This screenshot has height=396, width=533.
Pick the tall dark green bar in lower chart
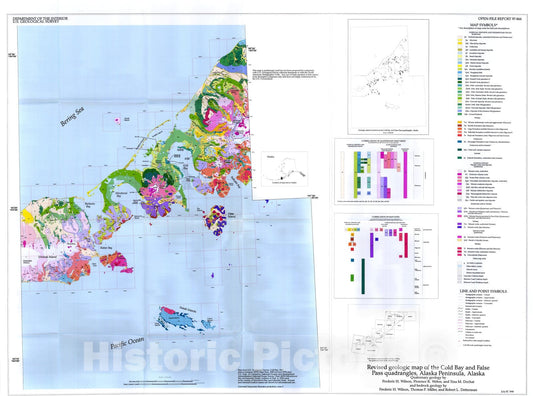point(363,276)
